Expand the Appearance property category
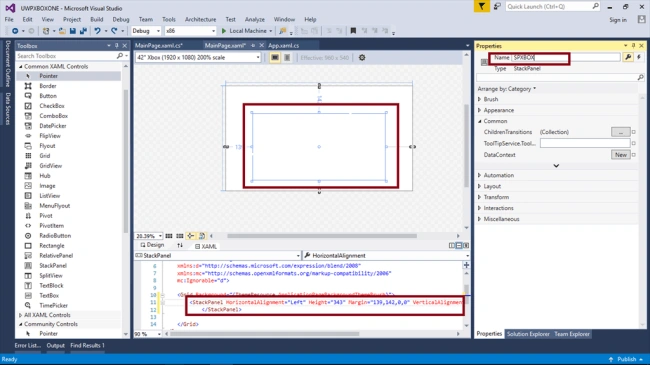Image resolution: width=650 pixels, height=365 pixels. point(480,110)
